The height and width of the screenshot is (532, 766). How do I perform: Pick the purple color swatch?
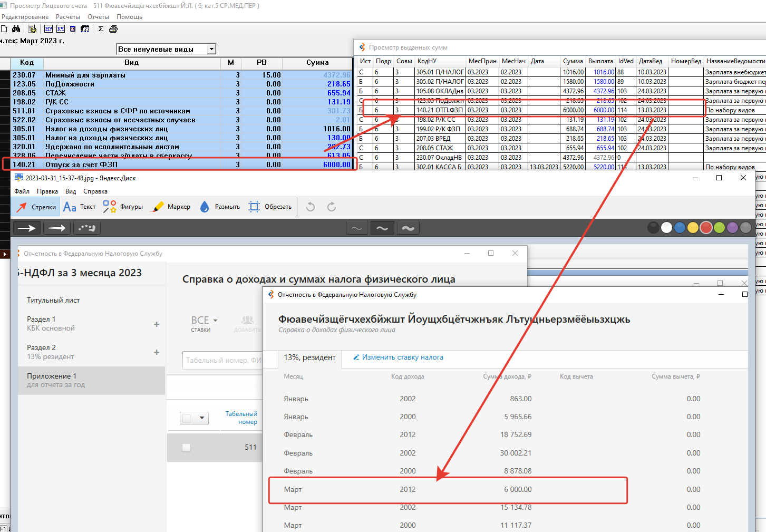click(x=732, y=228)
